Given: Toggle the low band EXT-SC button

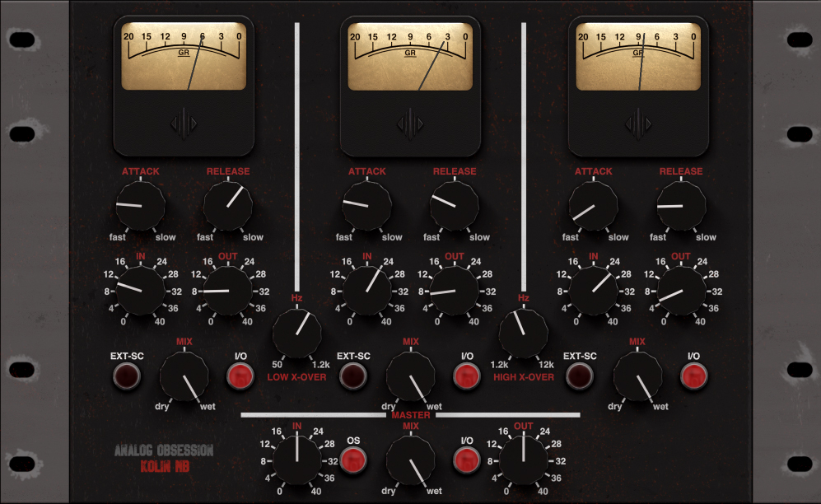Looking at the screenshot, I should [x=127, y=376].
